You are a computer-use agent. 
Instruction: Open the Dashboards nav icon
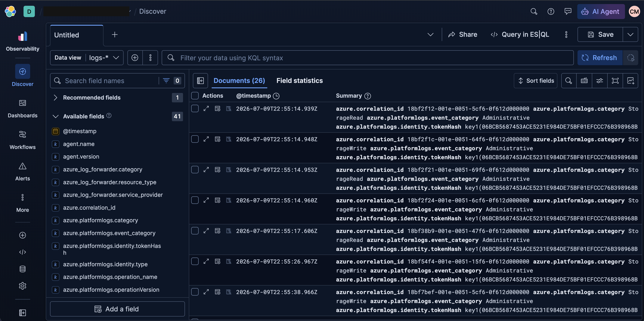22,103
